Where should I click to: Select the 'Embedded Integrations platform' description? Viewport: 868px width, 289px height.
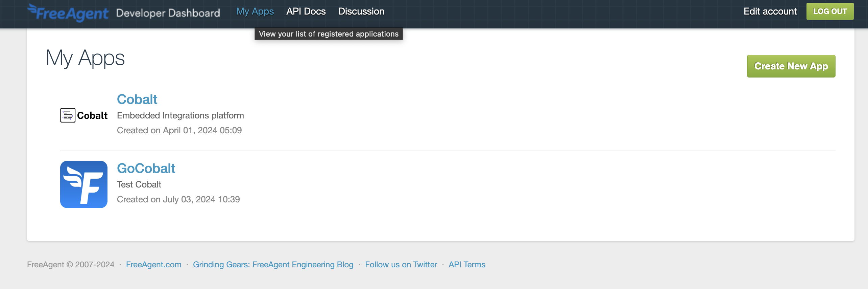tap(180, 116)
